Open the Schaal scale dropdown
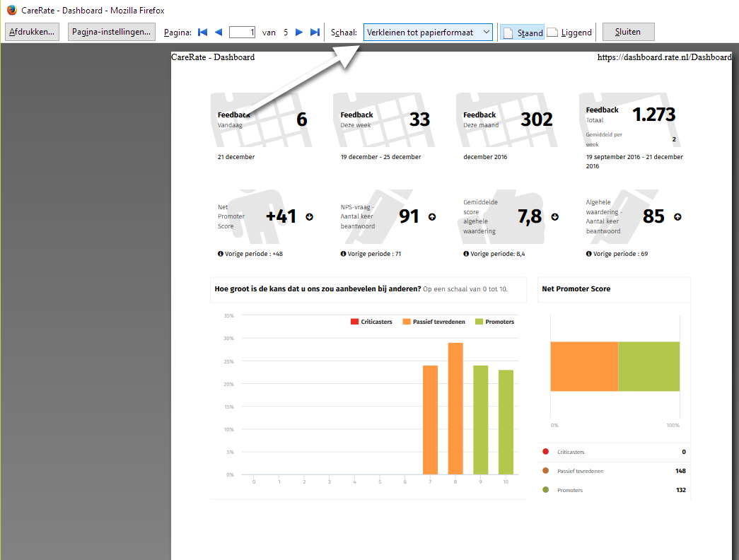The height and width of the screenshot is (560, 739). (428, 32)
